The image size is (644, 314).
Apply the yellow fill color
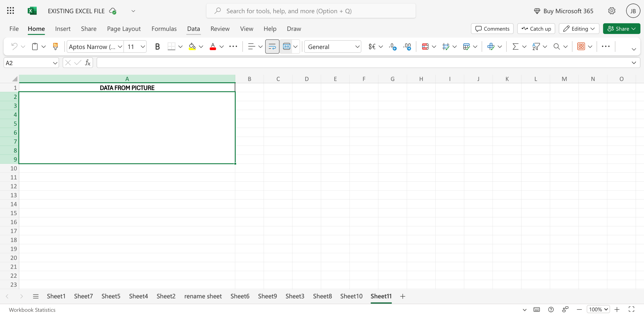[192, 47]
